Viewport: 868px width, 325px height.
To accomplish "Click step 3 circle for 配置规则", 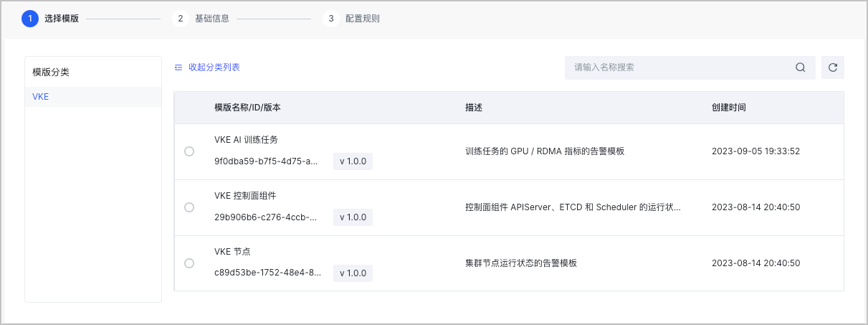I will click(330, 19).
